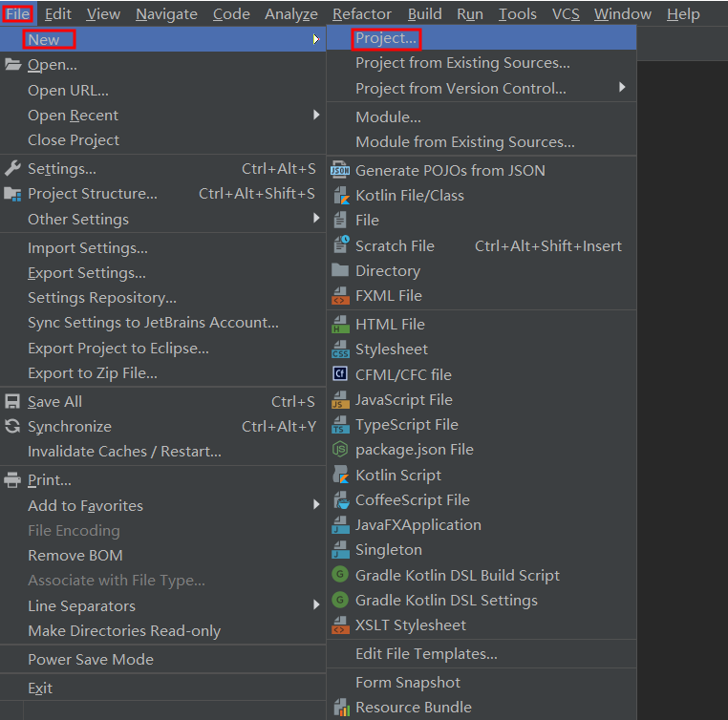The height and width of the screenshot is (720, 728).
Task: Expand Project from Version Control arrow
Action: (x=622, y=87)
